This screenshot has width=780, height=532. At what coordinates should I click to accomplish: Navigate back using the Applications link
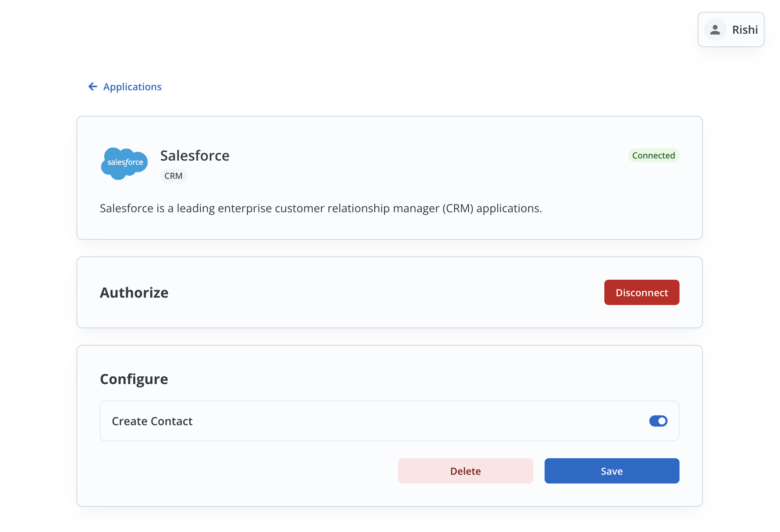(132, 86)
